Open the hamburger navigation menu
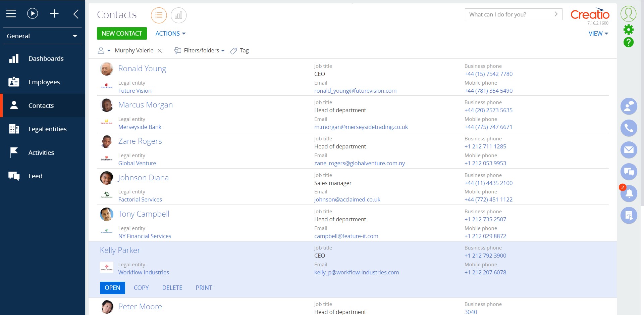 11,14
